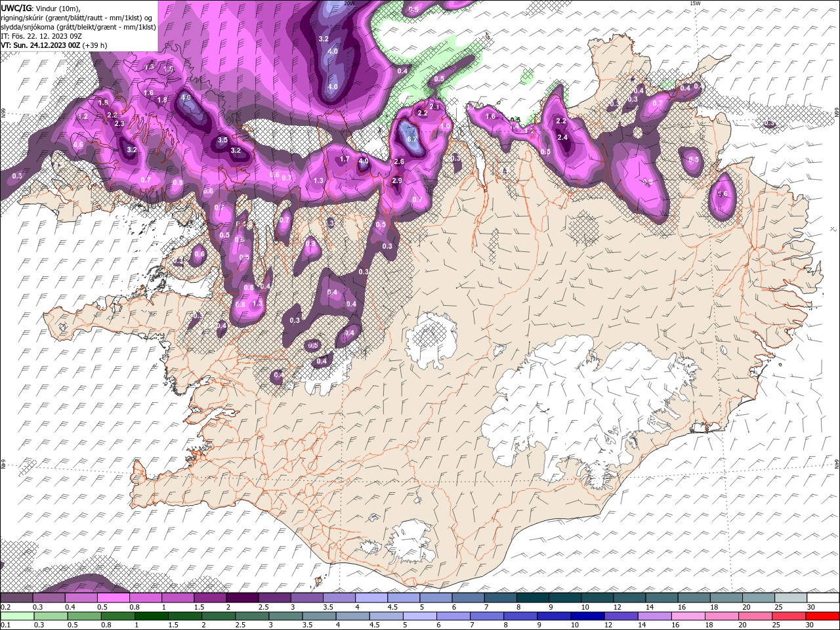840x630 pixels.
Task: Click the "IT: Fös. 22. 12. 2023 09Z" line
Action: [x=41, y=36]
